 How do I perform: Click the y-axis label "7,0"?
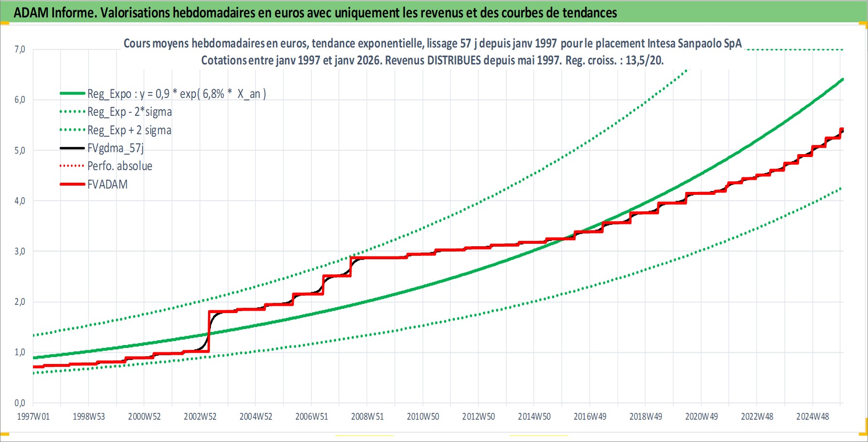tap(20, 49)
